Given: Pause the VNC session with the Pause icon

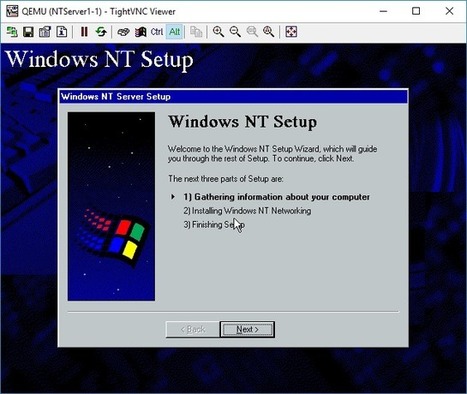Looking at the screenshot, I should click(84, 32).
